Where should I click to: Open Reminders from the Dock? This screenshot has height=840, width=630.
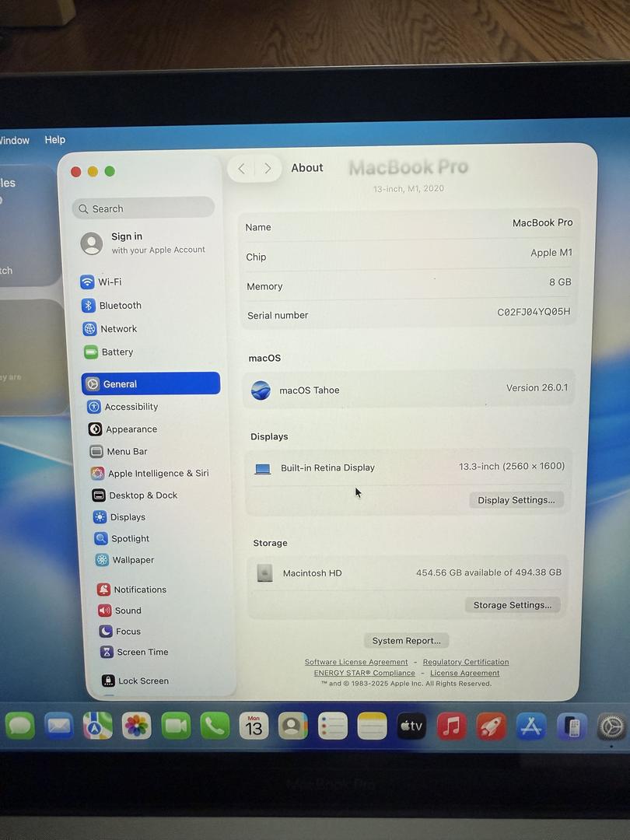(333, 726)
